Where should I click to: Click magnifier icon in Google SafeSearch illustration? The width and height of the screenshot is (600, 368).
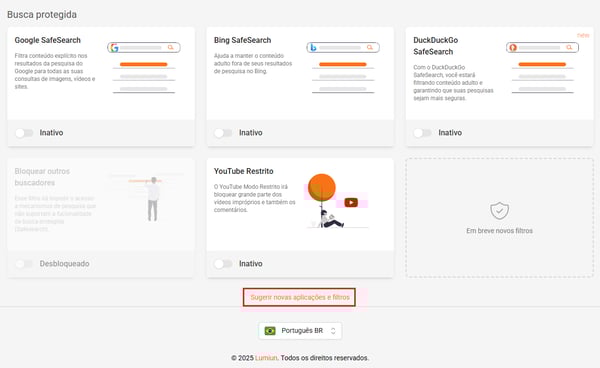(171, 47)
